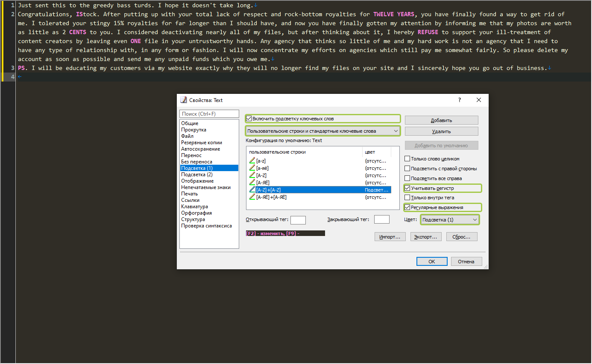Screen dimensions: 592x364
Task: Click line number 3 in editor gutter
Action: (x=13, y=68)
